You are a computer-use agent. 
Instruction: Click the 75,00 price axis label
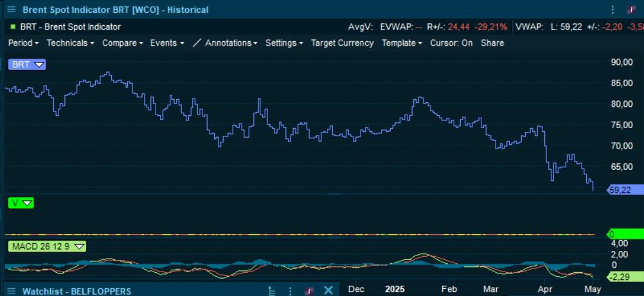point(622,125)
